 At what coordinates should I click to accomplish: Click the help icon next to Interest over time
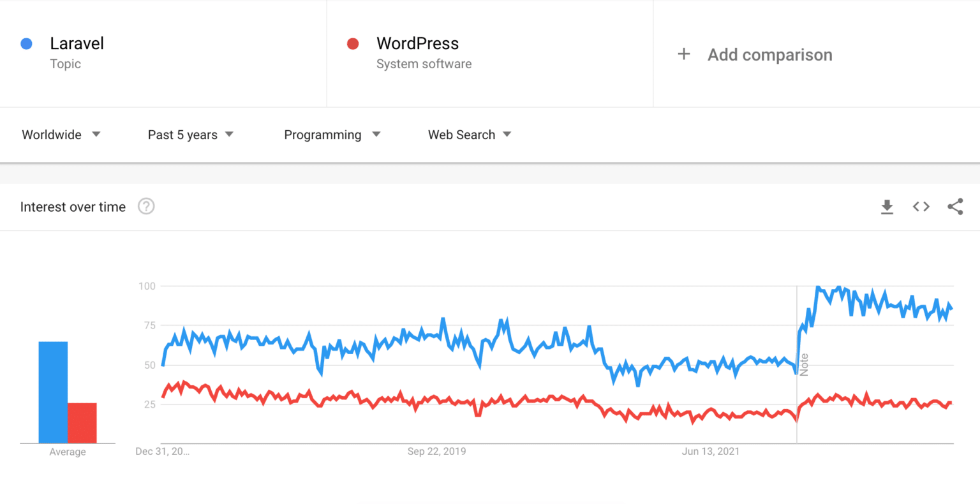pos(146,206)
